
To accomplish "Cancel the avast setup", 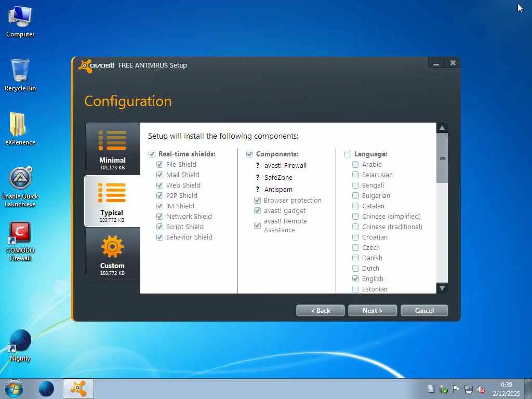I will pyautogui.click(x=424, y=311).
